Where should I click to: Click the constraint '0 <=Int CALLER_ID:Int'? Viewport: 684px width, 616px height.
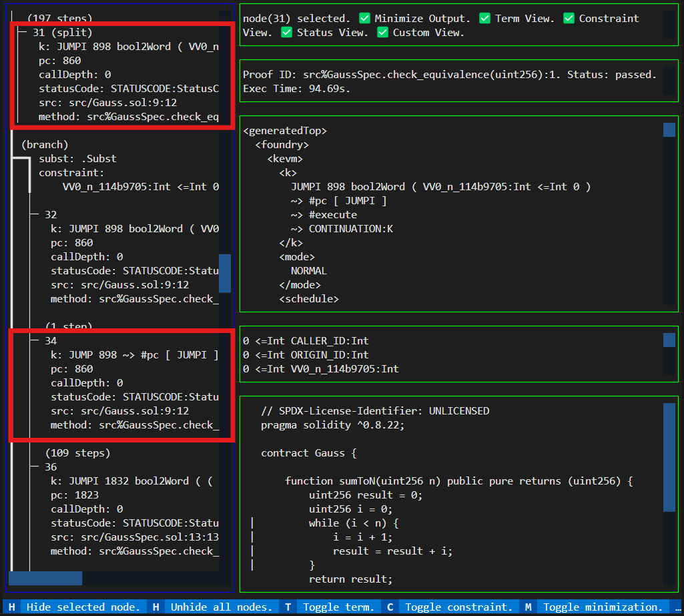(x=306, y=341)
